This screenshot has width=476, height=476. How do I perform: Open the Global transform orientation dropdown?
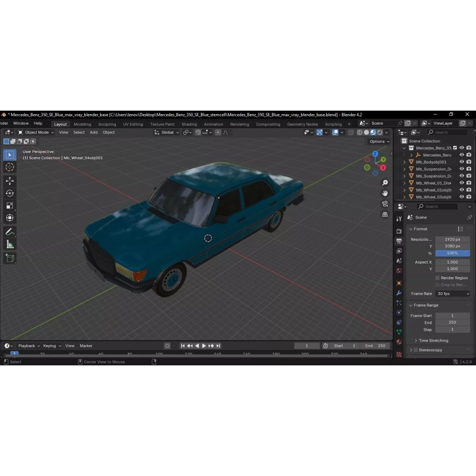click(x=166, y=132)
